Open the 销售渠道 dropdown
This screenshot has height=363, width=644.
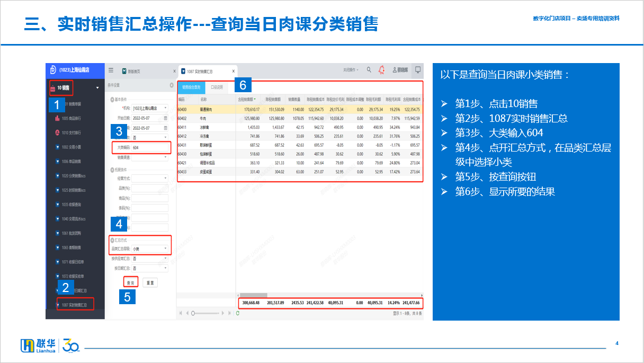click(x=150, y=157)
